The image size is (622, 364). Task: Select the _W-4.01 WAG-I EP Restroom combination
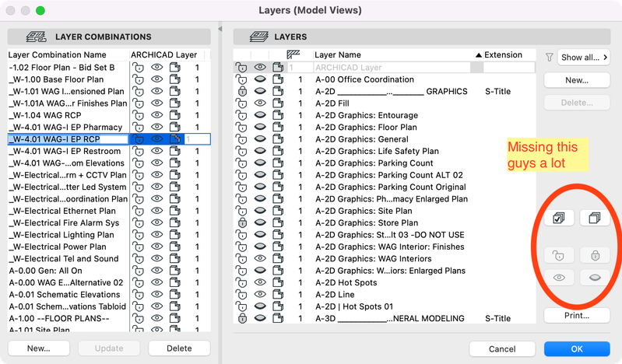(x=65, y=151)
